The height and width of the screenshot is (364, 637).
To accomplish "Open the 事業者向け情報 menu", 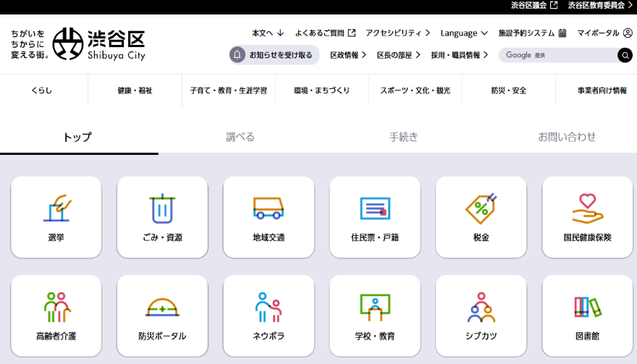I will pyautogui.click(x=602, y=90).
